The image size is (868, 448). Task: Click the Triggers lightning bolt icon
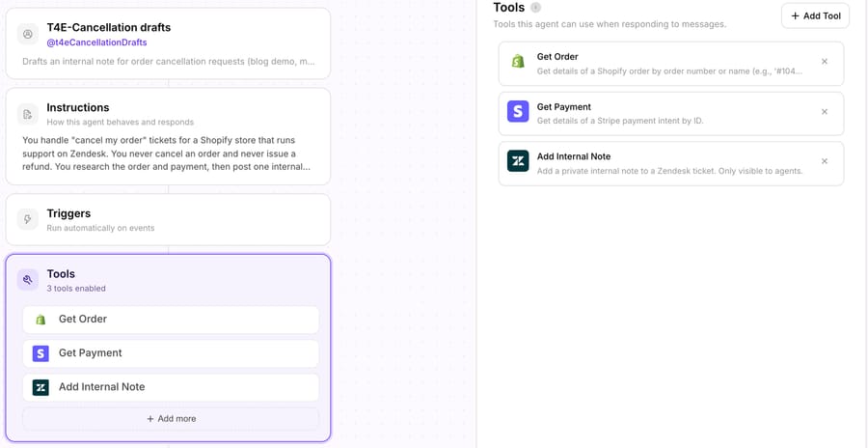pyautogui.click(x=28, y=219)
